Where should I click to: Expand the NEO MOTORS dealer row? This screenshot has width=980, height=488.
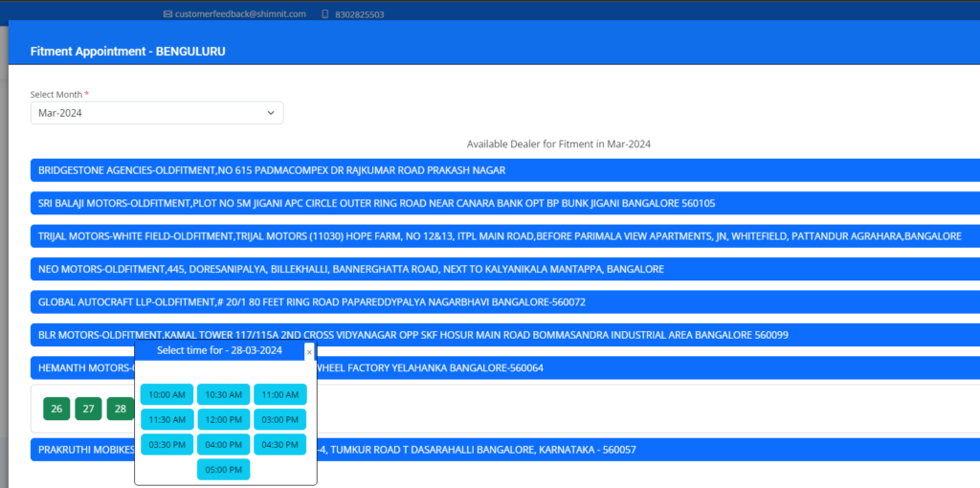[x=505, y=269]
